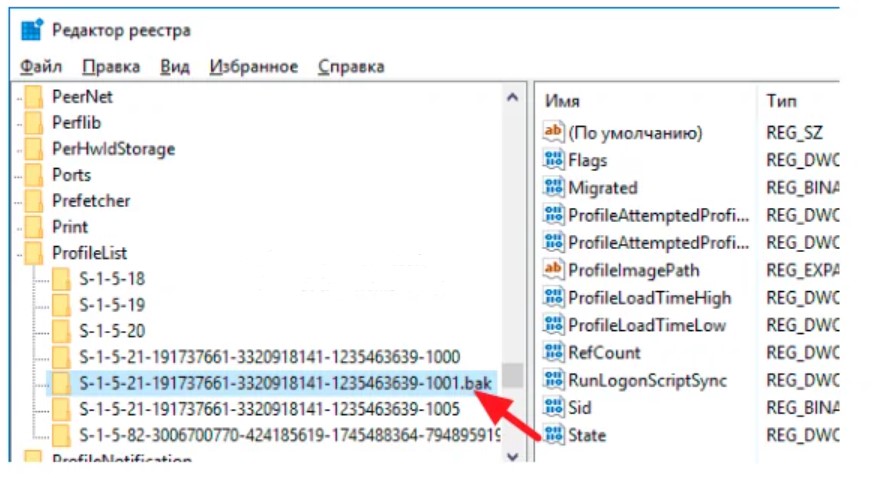Open the Справка menu
Screen dimensions: 876x478
coord(351,67)
